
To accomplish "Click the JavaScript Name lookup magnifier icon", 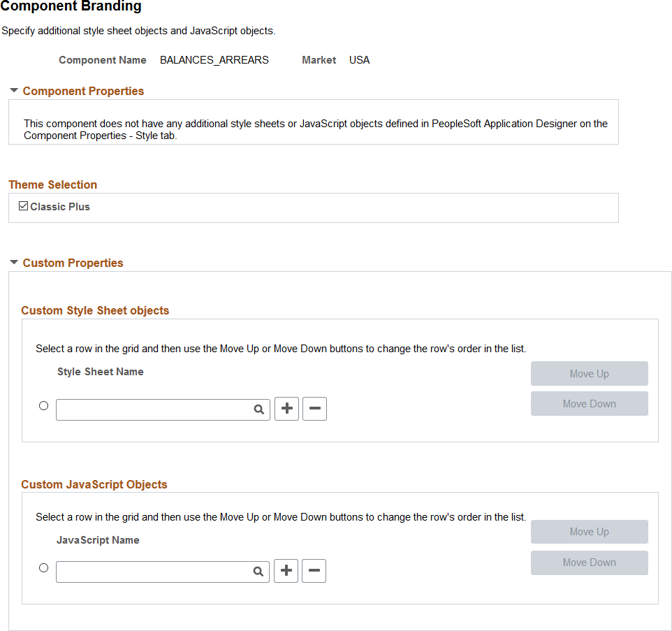I will point(258,572).
